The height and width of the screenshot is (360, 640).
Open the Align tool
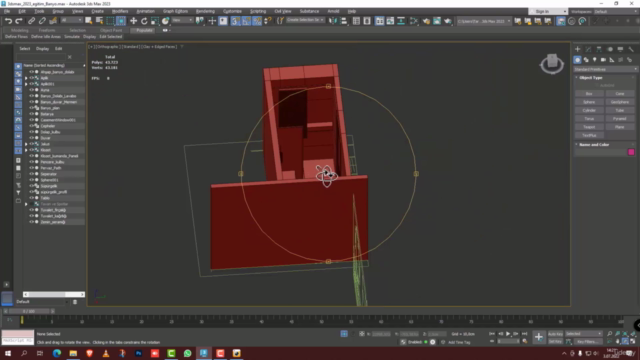[344, 21]
